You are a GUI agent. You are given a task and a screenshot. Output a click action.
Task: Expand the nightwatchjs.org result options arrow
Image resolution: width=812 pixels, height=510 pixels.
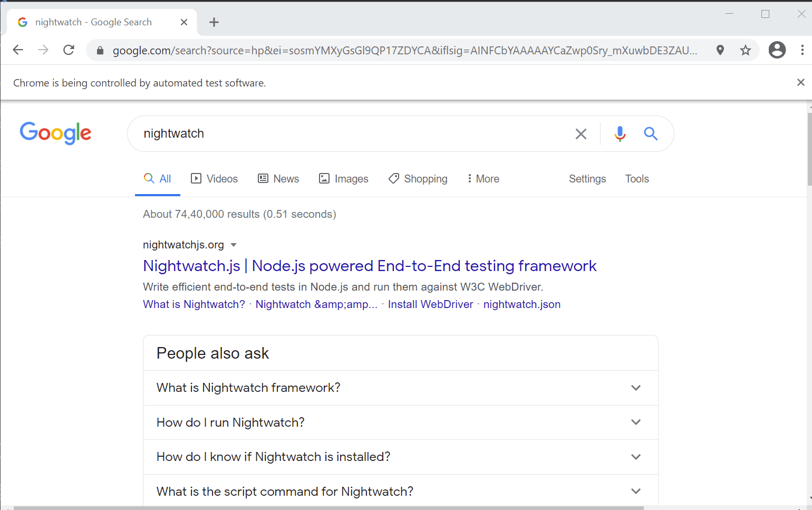[234, 245]
